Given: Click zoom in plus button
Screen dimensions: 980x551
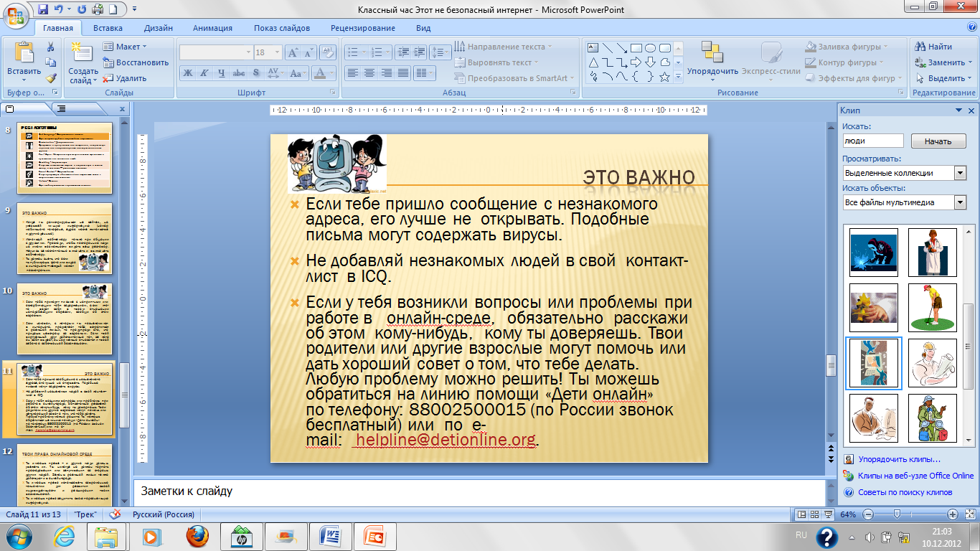Looking at the screenshot, I should [x=952, y=514].
